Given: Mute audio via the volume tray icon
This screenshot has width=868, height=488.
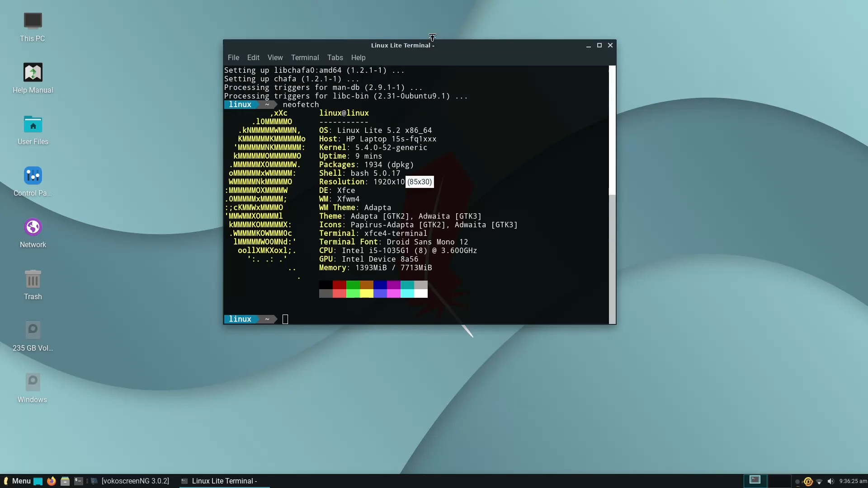Looking at the screenshot, I should pyautogui.click(x=830, y=481).
